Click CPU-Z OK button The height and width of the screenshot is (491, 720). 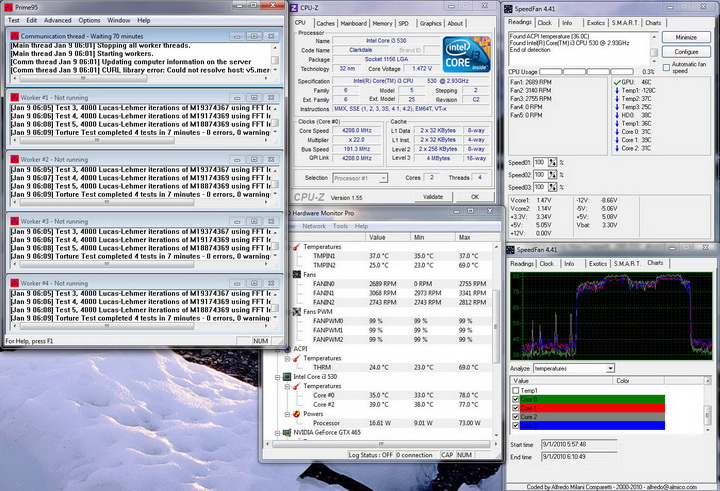(475, 197)
